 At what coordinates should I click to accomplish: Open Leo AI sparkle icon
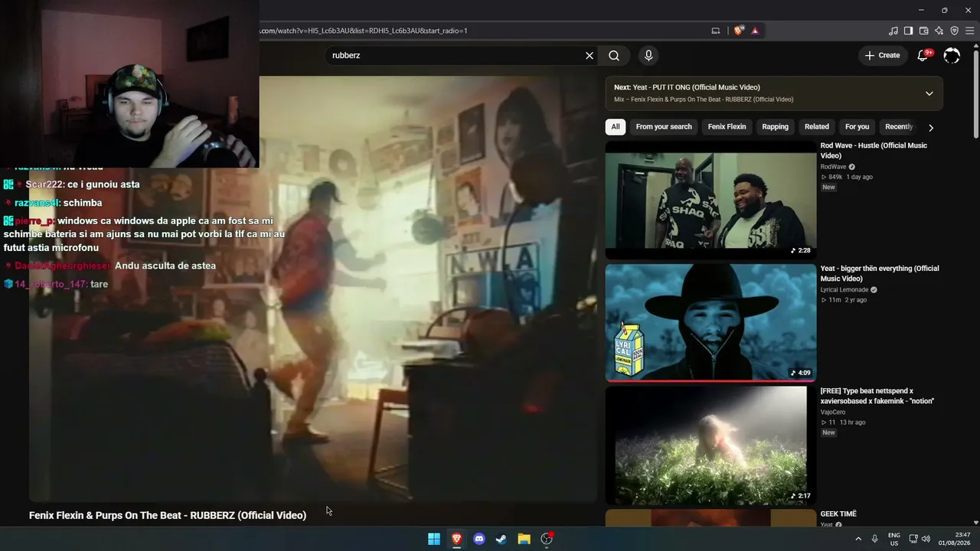click(939, 31)
